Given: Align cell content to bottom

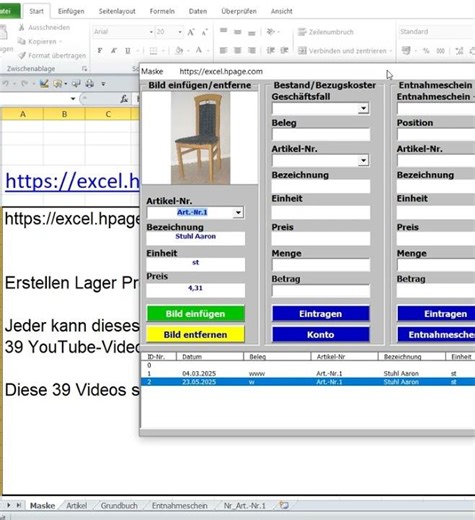Looking at the screenshot, I should point(252,33).
